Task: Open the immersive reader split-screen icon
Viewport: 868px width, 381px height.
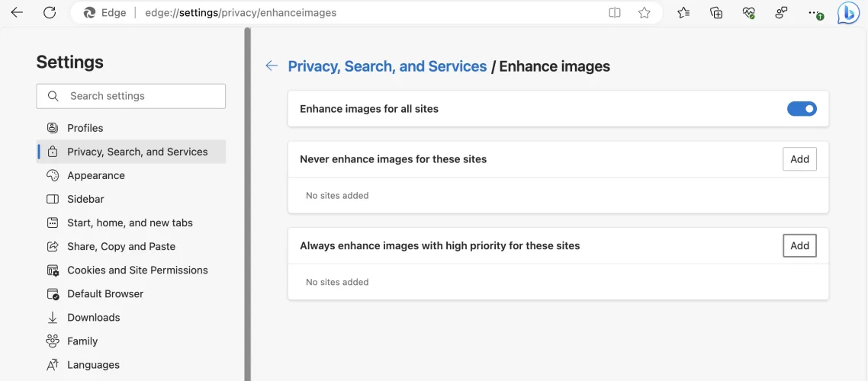Action: click(615, 13)
